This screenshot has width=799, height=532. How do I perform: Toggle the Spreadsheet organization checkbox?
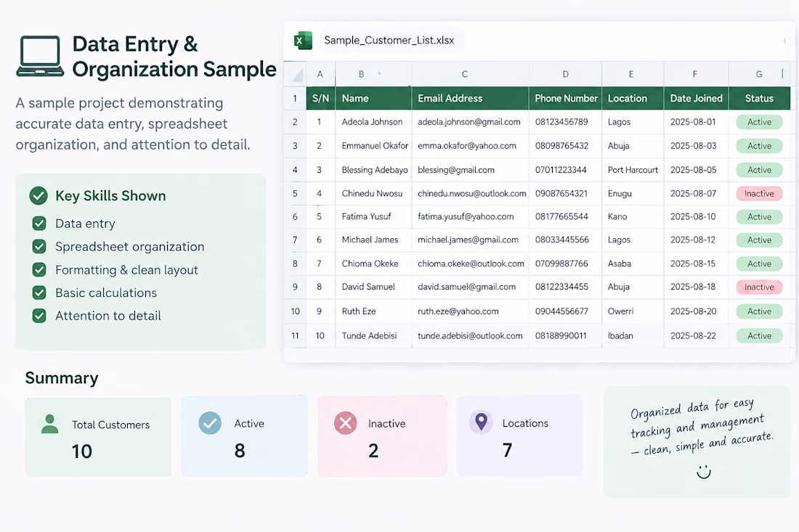point(39,246)
